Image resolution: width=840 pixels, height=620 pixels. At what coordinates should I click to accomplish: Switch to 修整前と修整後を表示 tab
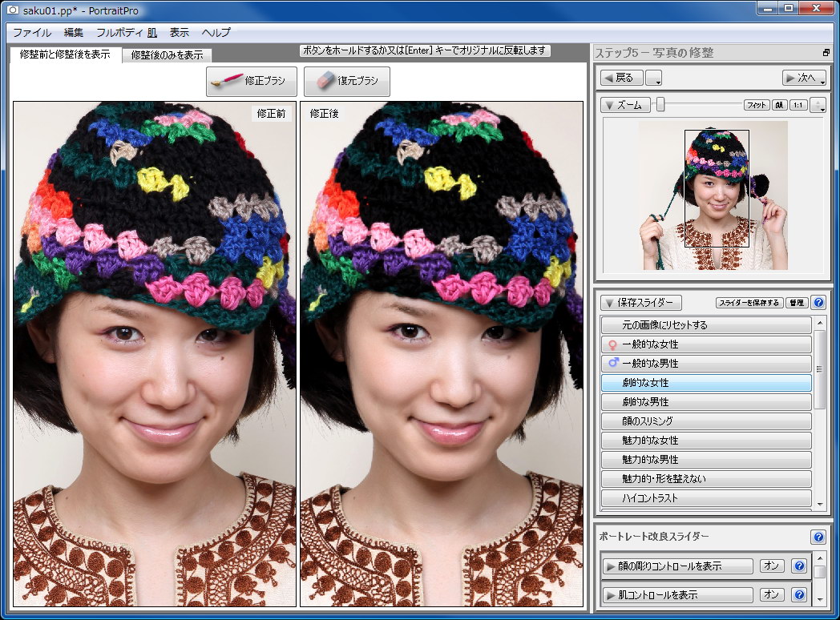tap(65, 54)
